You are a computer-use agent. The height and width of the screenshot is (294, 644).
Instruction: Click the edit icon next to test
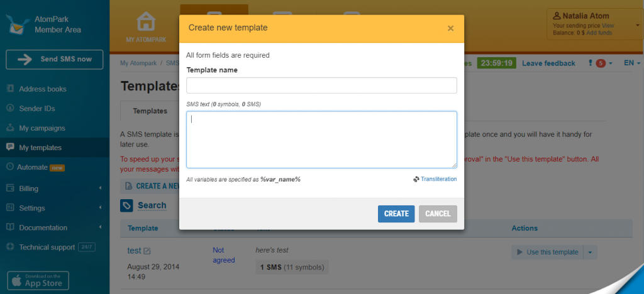147,251
